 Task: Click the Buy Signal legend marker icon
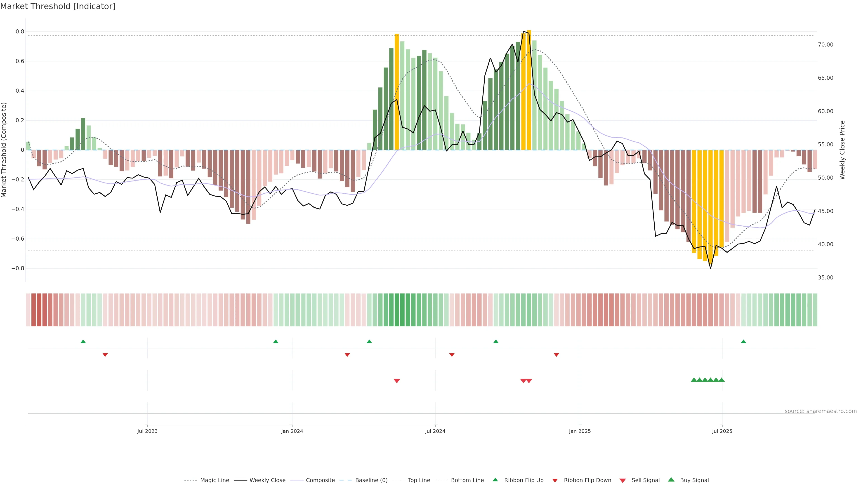(x=671, y=480)
